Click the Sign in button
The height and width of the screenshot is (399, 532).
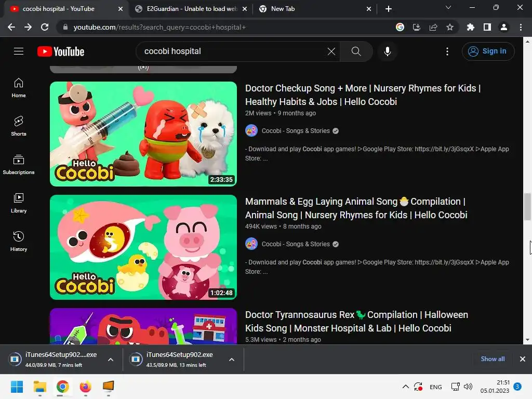(x=488, y=51)
